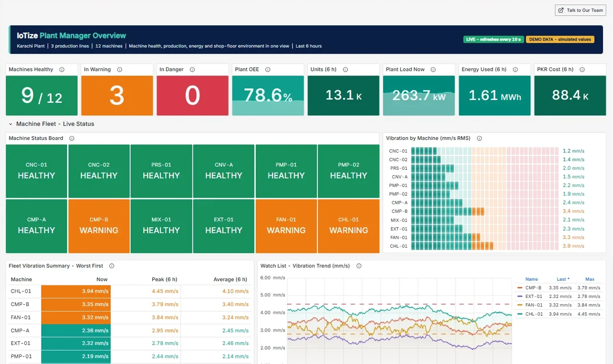The height and width of the screenshot is (364, 613).
Task: Select the 3.94 mm/s cell for CHL-01
Action: pos(76,291)
